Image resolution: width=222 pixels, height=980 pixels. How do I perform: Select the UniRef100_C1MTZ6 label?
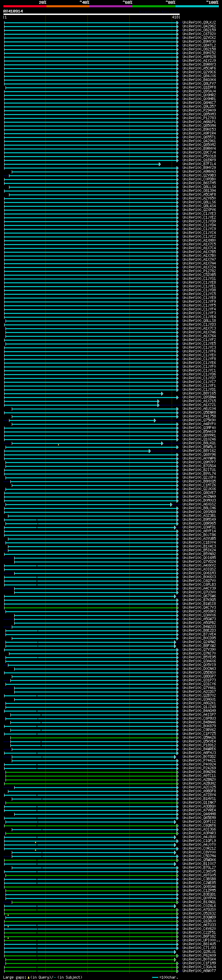[x=199, y=485]
